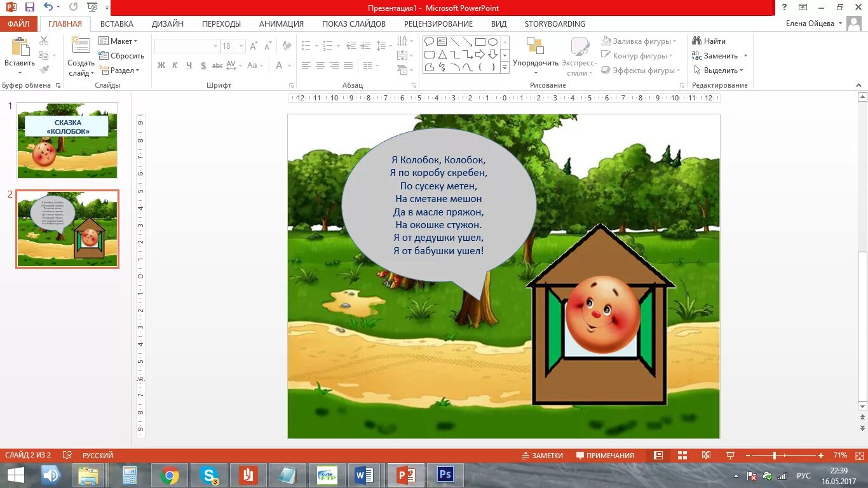This screenshot has width=868, height=488.
Task: Switch to the ВСТАВКА tab
Action: click(117, 24)
